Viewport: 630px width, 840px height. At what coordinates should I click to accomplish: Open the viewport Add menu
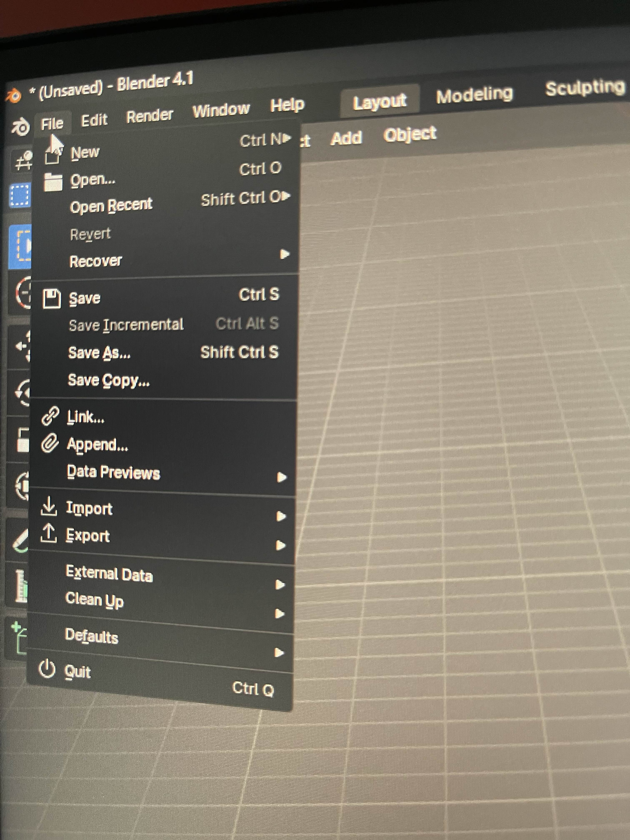[x=346, y=138]
